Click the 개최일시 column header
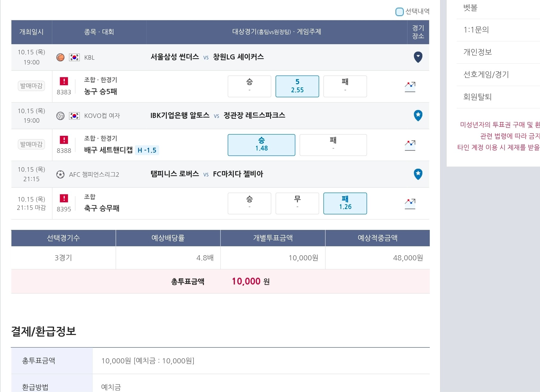The width and height of the screenshot is (540, 392). coord(31,32)
